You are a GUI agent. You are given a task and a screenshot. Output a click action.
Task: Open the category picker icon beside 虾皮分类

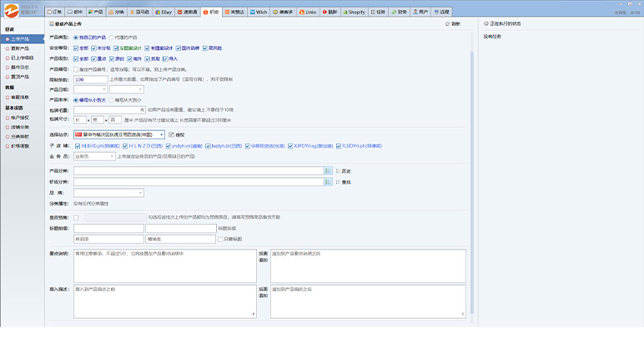tap(326, 181)
